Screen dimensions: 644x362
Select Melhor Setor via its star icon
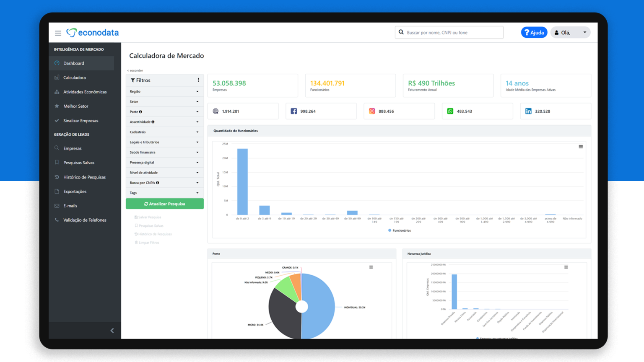tap(57, 106)
